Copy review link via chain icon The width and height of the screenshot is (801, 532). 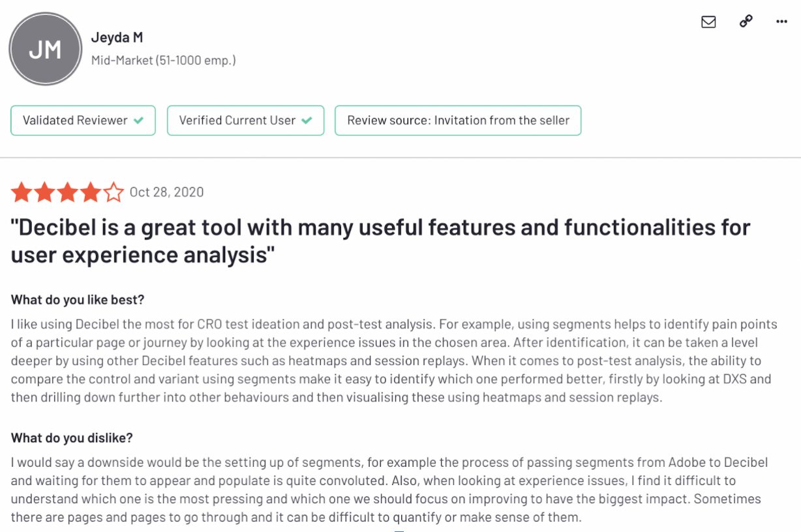[x=746, y=22]
